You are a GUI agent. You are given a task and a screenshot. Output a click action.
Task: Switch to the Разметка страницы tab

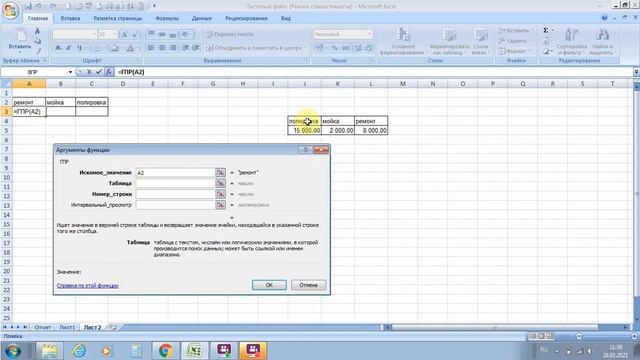tap(118, 18)
